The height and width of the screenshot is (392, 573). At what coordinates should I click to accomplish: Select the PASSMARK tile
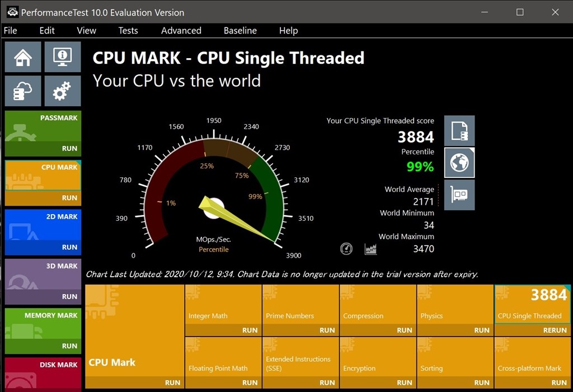tap(43, 126)
